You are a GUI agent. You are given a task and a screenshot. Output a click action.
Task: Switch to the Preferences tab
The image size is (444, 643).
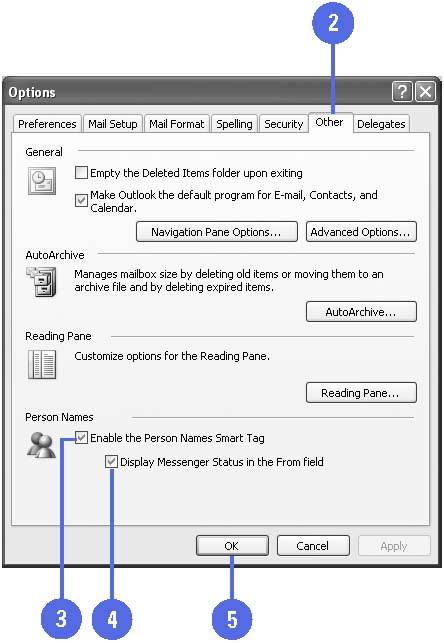click(x=47, y=124)
